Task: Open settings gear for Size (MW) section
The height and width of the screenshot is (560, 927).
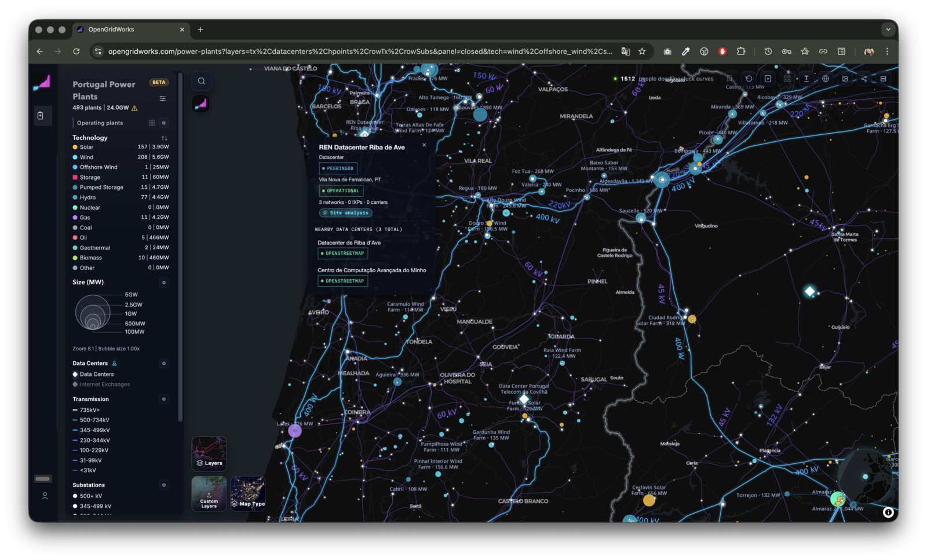Action: pyautogui.click(x=164, y=283)
